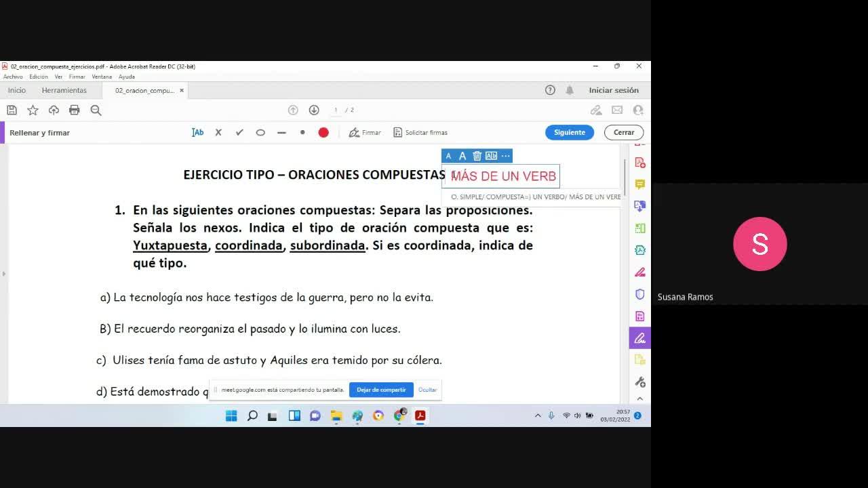Click Solicitar firmas

click(x=420, y=132)
